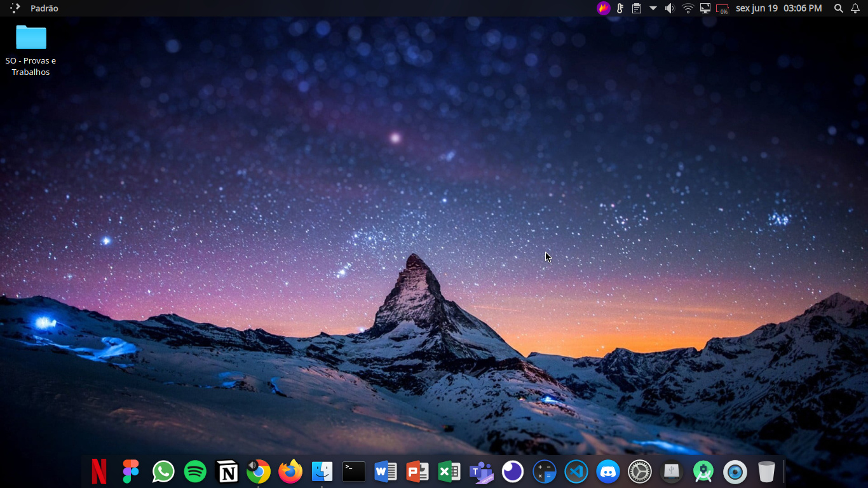
Task: Expand hidden system tray icons arrow
Action: tap(653, 8)
